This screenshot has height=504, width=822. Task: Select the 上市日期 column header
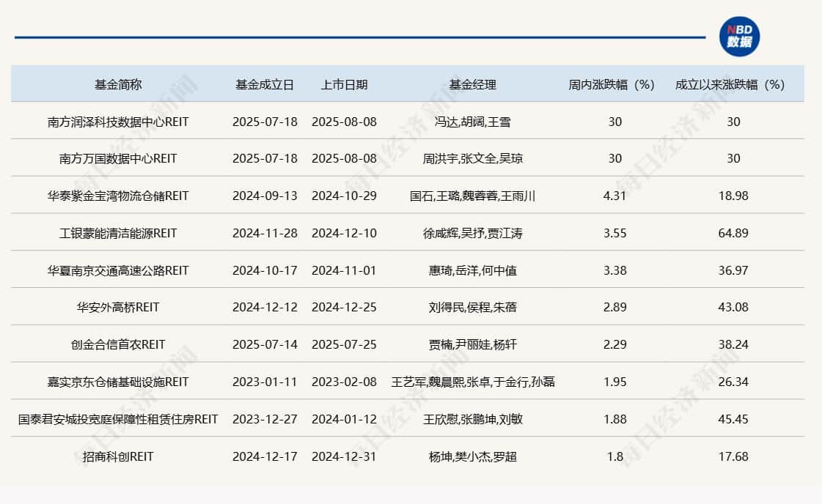point(344,84)
